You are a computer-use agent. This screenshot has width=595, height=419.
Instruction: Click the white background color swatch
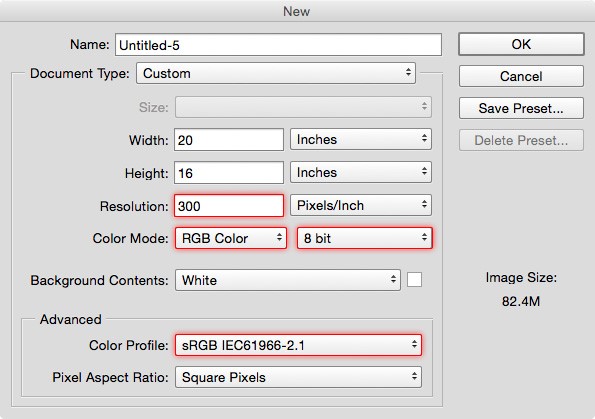[414, 280]
